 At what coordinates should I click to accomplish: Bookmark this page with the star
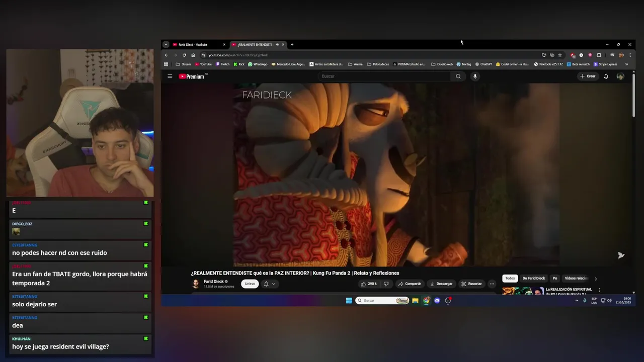pyautogui.click(x=559, y=55)
